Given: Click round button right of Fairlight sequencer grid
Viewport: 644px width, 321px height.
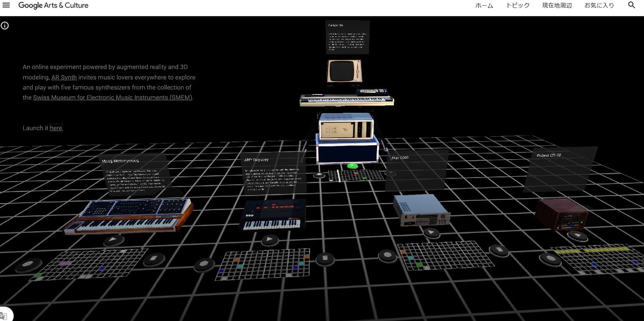Looking at the screenshot, I should (391, 174).
